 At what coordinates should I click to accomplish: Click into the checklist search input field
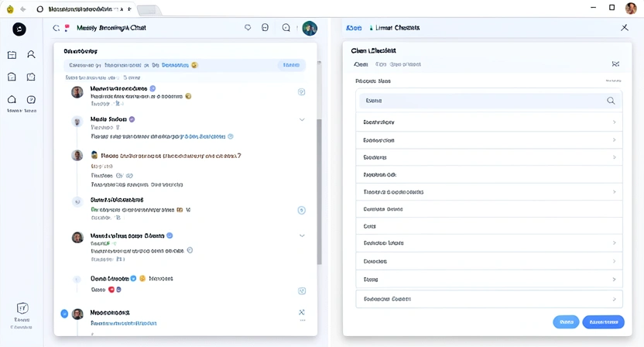[x=480, y=101]
